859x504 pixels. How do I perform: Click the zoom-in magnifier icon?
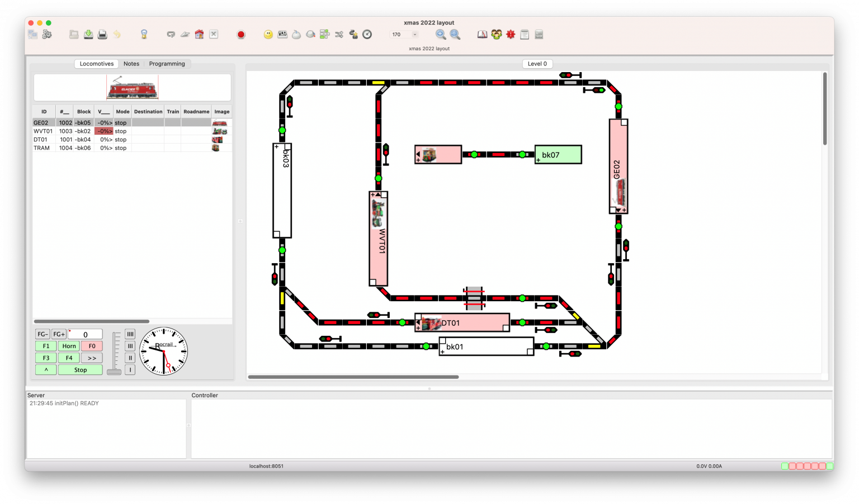click(x=441, y=34)
